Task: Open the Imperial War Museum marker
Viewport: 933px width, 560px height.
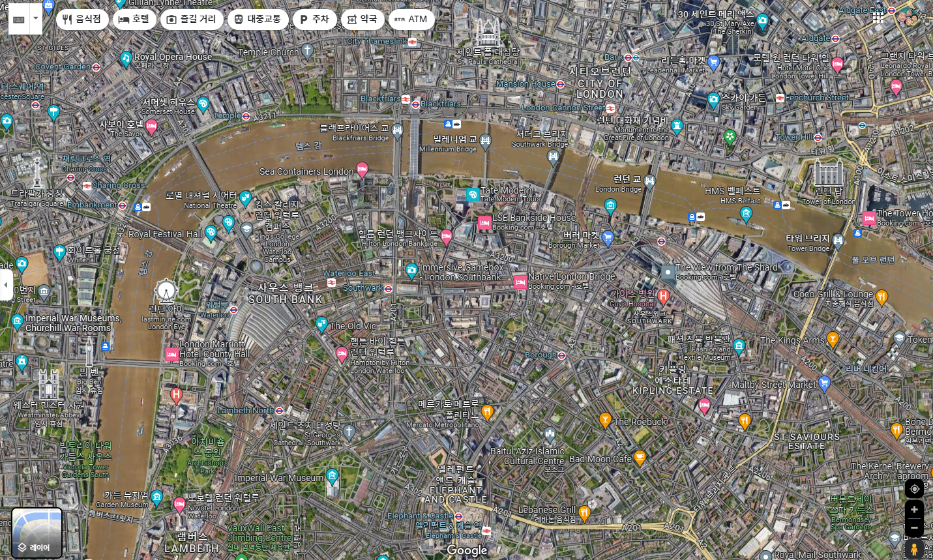Action: (333, 477)
